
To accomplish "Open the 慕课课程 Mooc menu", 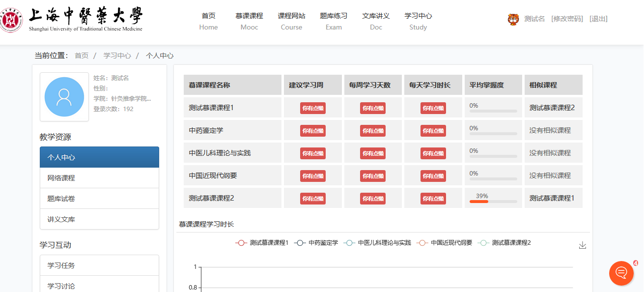I will (x=249, y=21).
